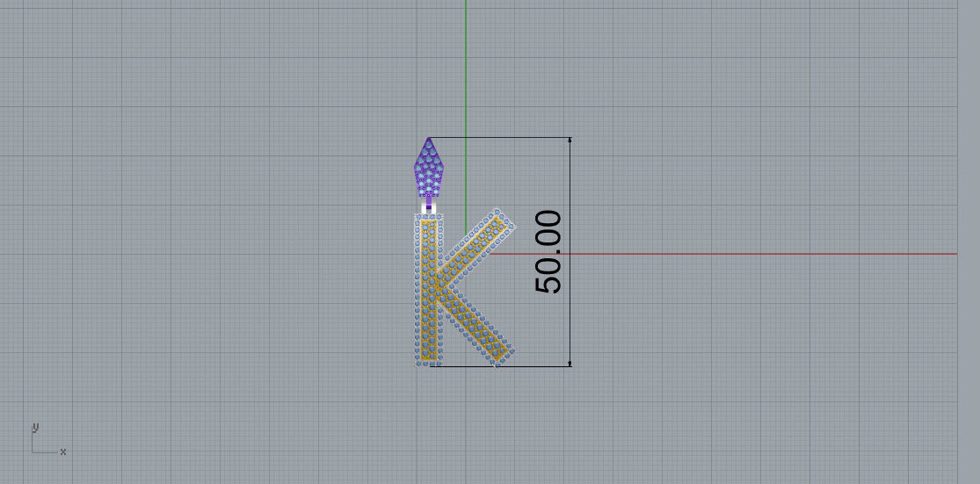980x484 pixels.
Task: Select the vertical stem of the K pendant
Action: coord(429,289)
